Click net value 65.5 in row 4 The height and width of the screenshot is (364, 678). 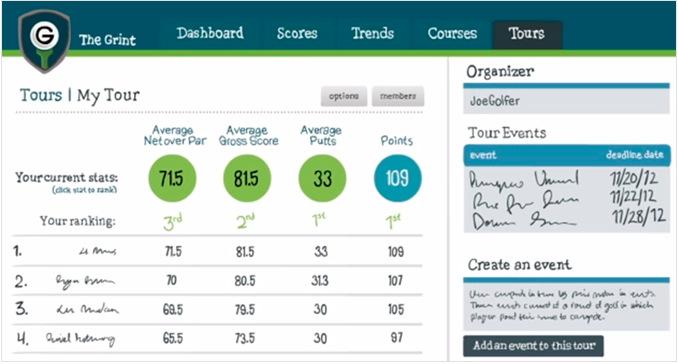(x=173, y=338)
